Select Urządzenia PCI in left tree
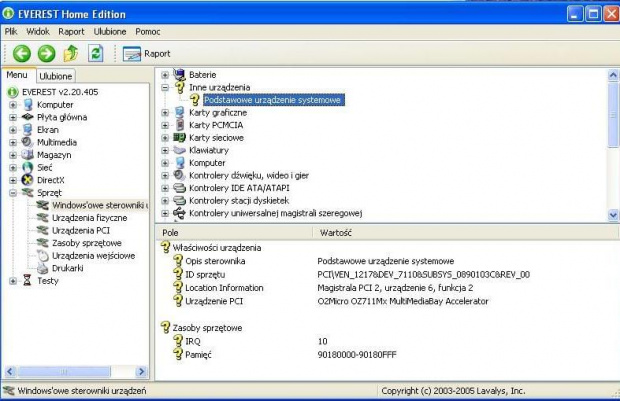 (81, 231)
